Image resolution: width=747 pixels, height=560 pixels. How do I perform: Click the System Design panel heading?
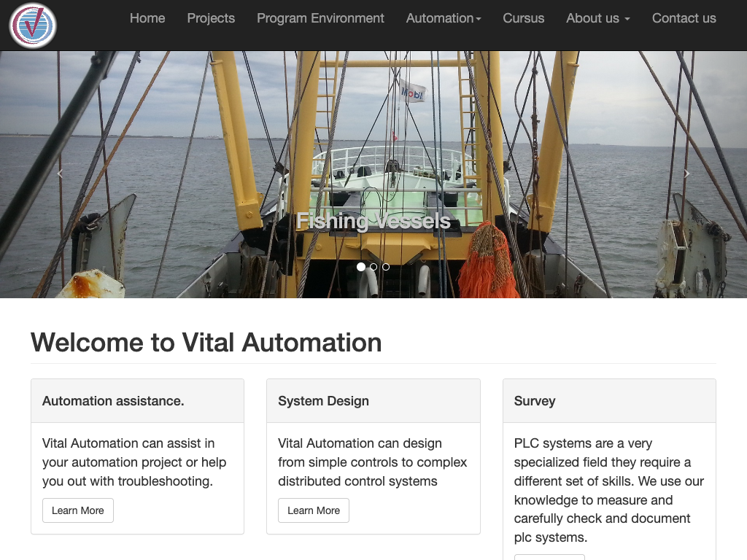click(x=323, y=401)
